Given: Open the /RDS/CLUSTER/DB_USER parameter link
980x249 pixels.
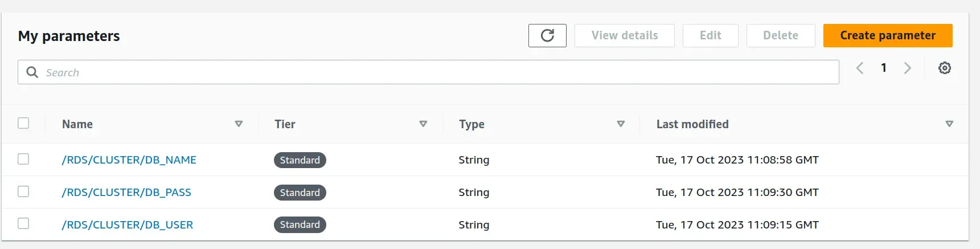Looking at the screenshot, I should tap(128, 225).
